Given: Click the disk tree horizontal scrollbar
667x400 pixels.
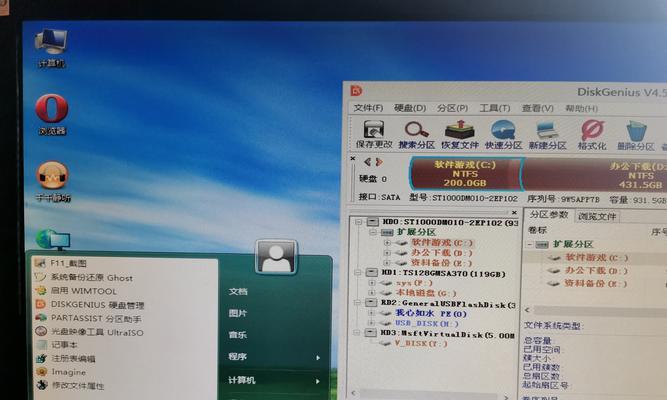Looking at the screenshot, I should 430,394.
